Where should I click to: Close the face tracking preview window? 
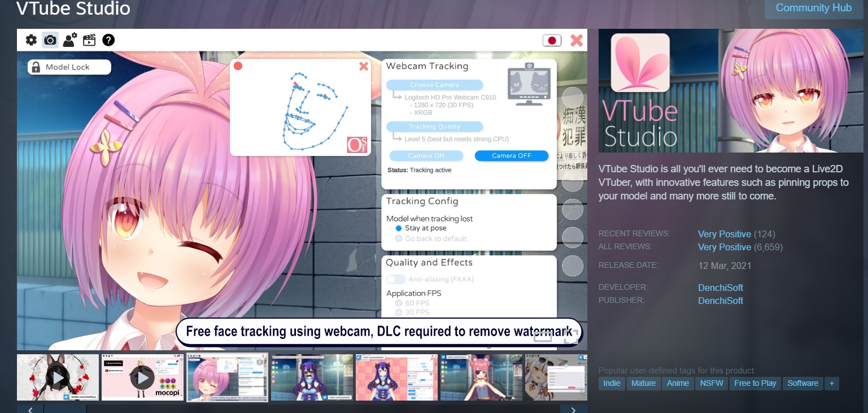[x=364, y=67]
